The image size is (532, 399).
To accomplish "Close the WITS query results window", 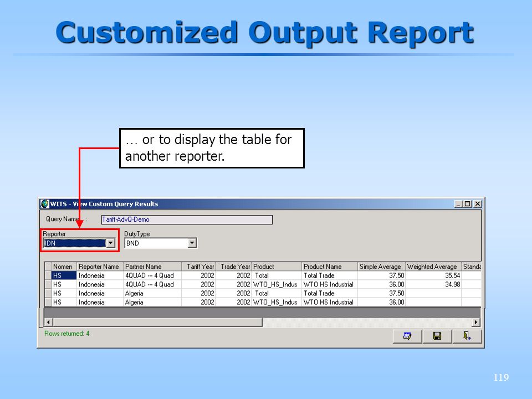I will pyautogui.click(x=477, y=204).
